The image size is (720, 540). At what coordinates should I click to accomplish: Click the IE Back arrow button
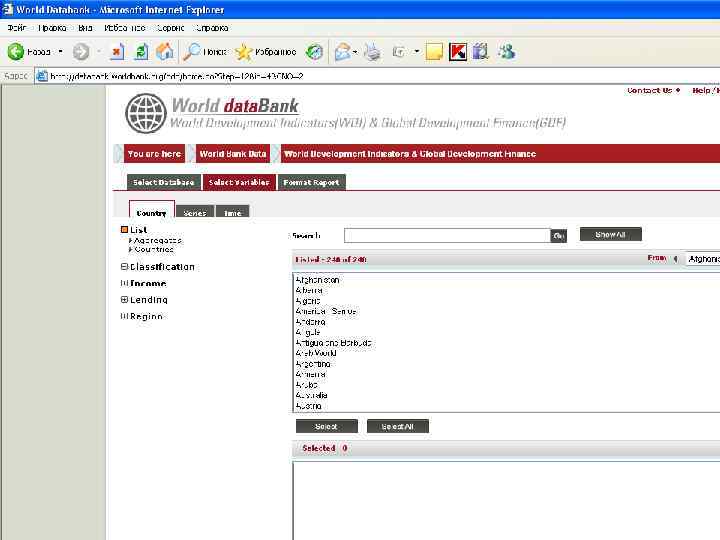coord(16,51)
